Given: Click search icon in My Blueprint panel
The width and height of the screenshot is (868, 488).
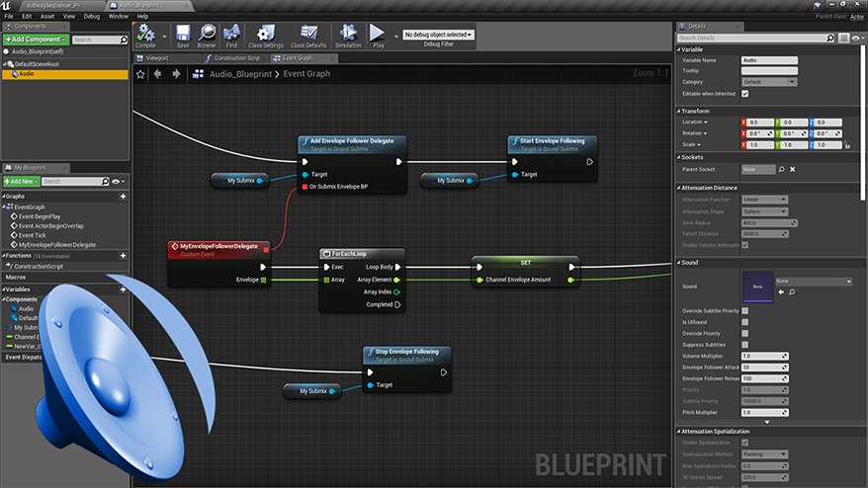Looking at the screenshot, I should click(105, 182).
